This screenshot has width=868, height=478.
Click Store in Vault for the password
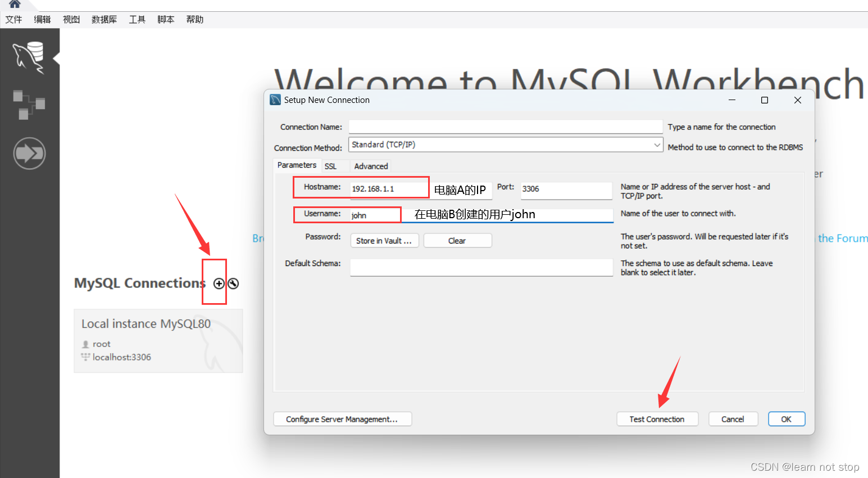point(384,240)
